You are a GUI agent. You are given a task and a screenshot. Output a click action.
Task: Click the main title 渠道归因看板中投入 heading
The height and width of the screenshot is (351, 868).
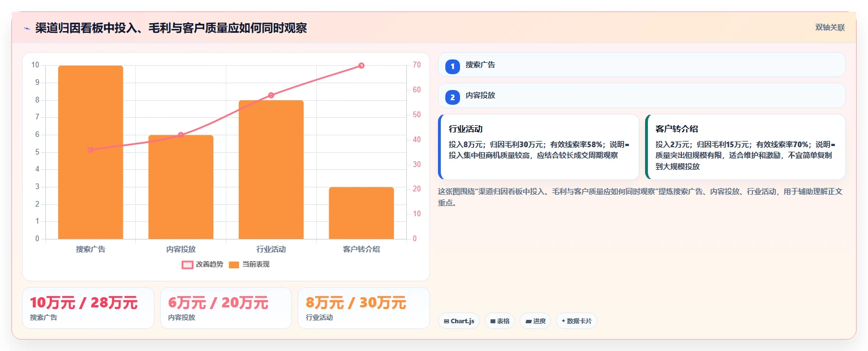pyautogui.click(x=171, y=28)
